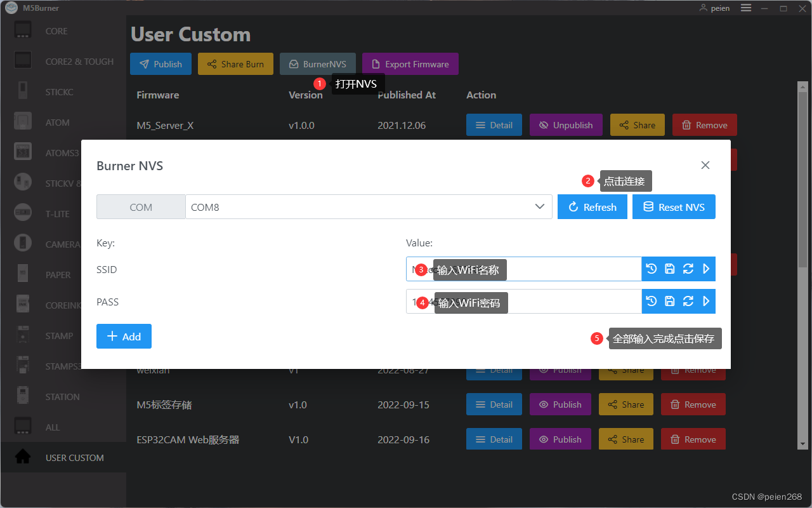Select the STICKC device category
The height and width of the screenshot is (508, 812).
(63, 92)
